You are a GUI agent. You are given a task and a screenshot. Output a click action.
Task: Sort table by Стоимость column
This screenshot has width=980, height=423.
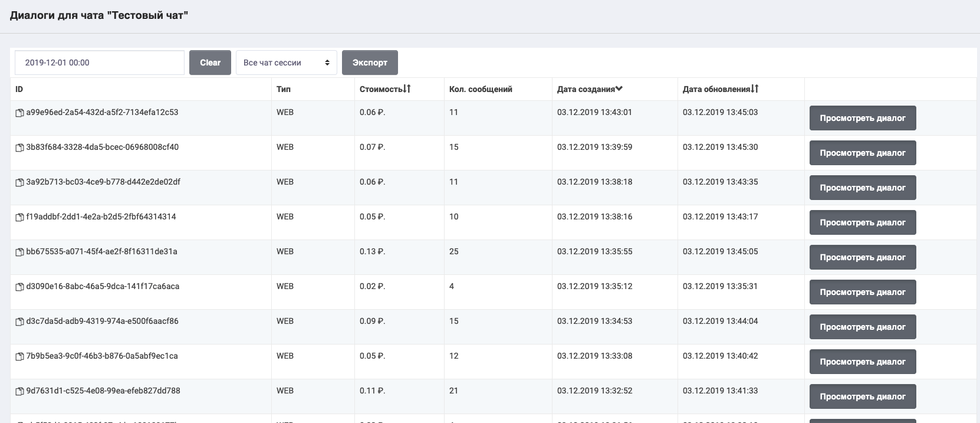click(x=385, y=89)
